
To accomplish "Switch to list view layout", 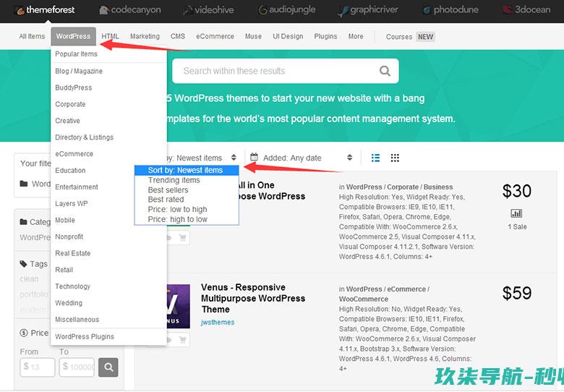I will pos(375,158).
